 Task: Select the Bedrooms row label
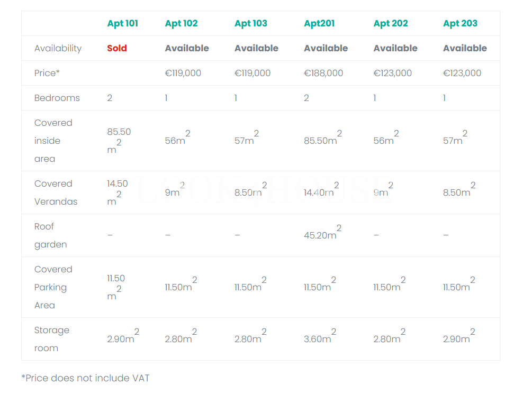click(x=57, y=98)
